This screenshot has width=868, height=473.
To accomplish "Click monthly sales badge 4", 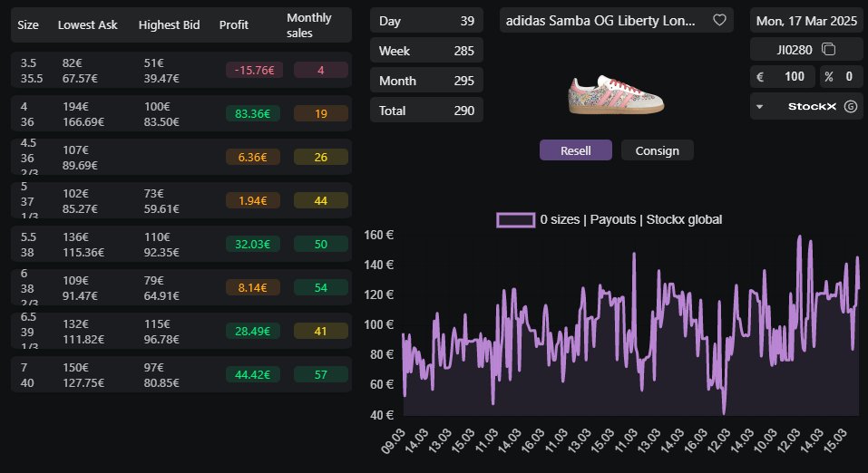I will coord(320,71).
